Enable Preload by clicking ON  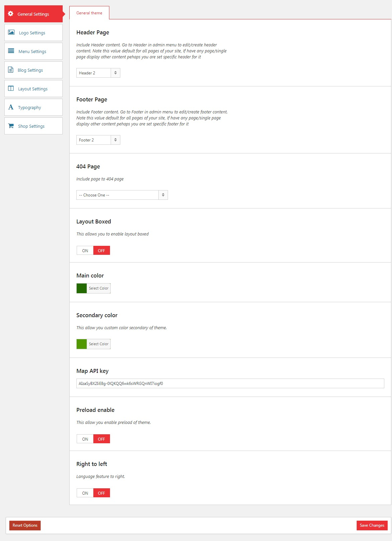[85, 439]
